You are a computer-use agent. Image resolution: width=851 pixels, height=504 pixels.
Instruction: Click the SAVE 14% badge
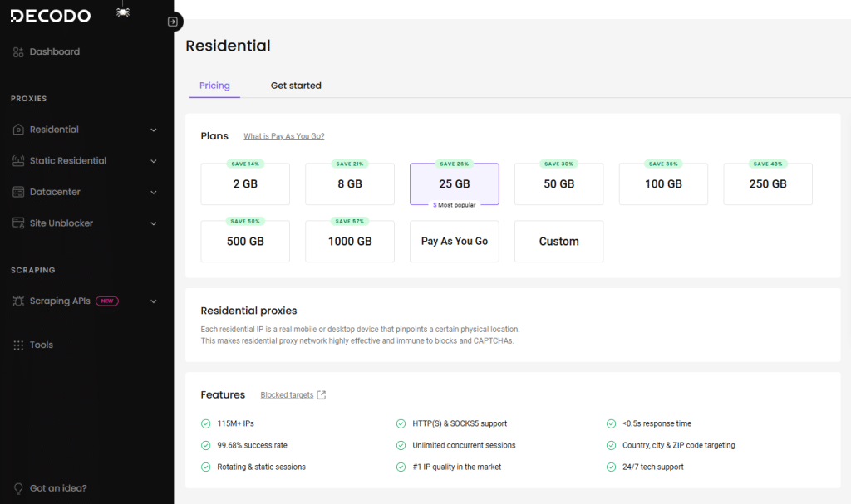245,164
